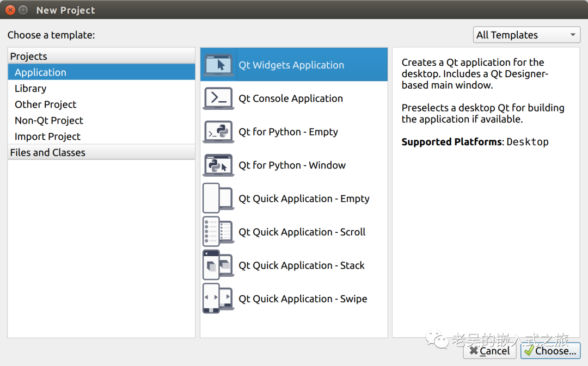This screenshot has width=588, height=366.
Task: Select the Application project category
Action: pyautogui.click(x=101, y=72)
